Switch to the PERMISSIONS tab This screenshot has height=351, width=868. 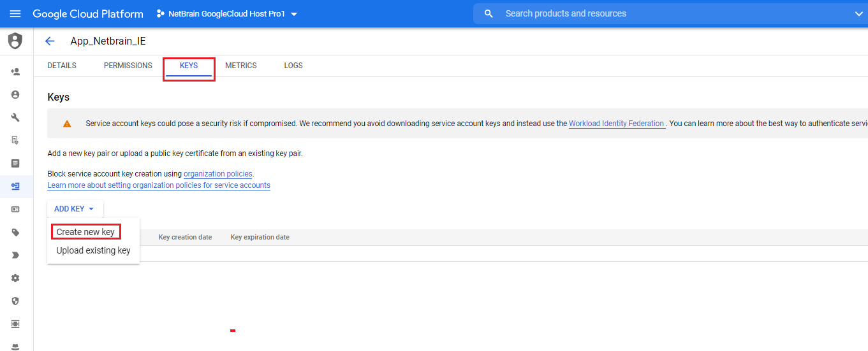pos(128,66)
